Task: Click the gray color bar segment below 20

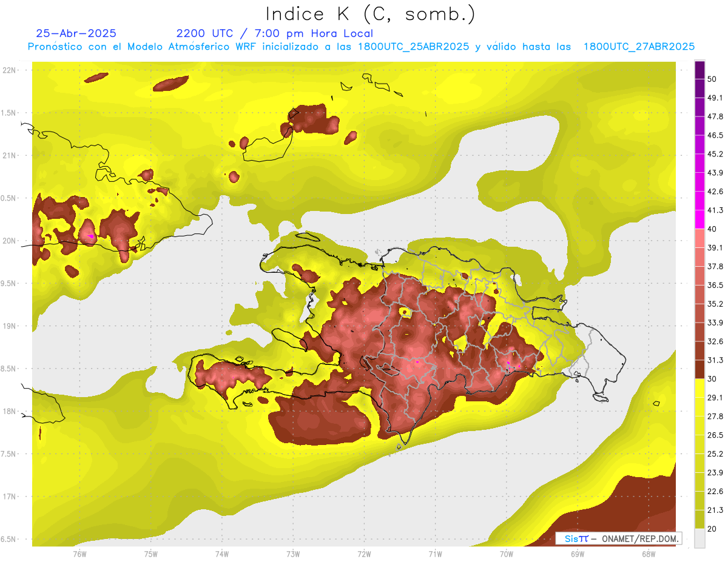Action: tap(700, 538)
